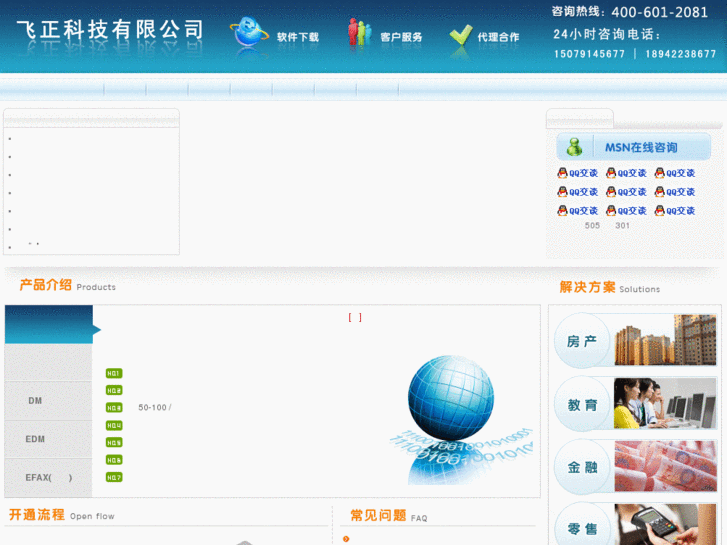Click the 解决方案 Solutions heading
The width and height of the screenshot is (727, 545).
[x=610, y=287]
